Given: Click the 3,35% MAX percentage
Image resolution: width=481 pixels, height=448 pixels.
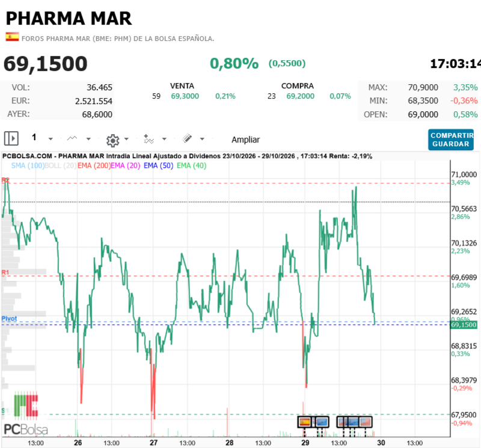Looking at the screenshot, I should pyautogui.click(x=465, y=87).
